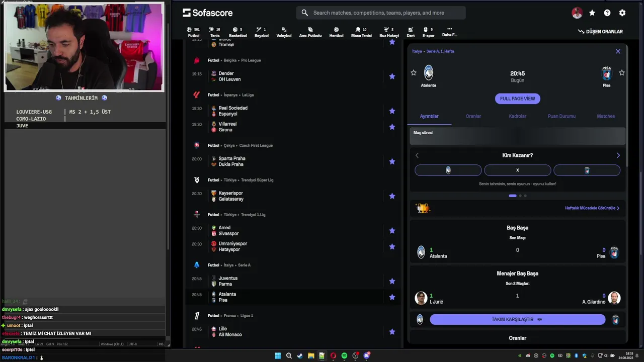The height and width of the screenshot is (362, 644).
Task: Open Spotify from the taskbar
Action: 344,356
